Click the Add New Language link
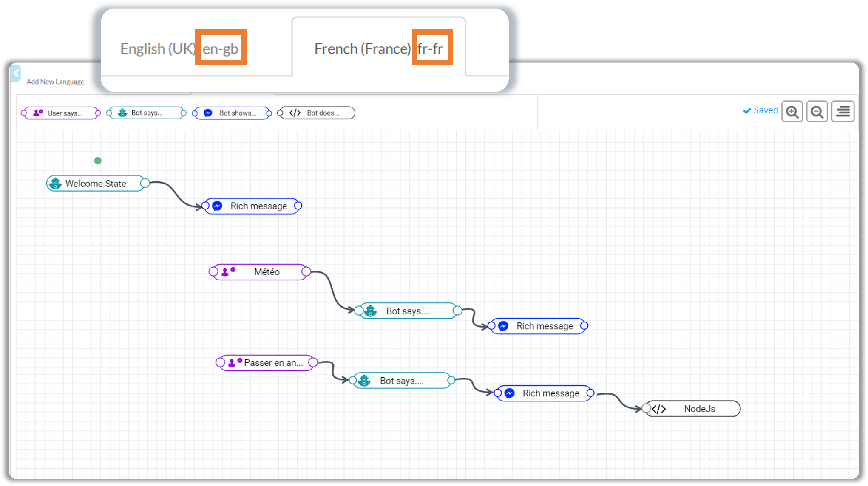Screen dimensions: 868x486 click(x=55, y=82)
